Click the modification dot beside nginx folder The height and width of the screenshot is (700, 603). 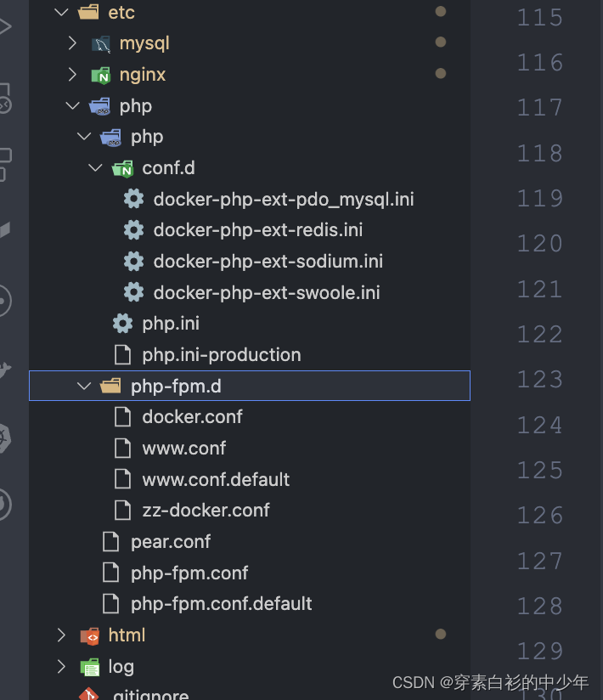(440, 73)
